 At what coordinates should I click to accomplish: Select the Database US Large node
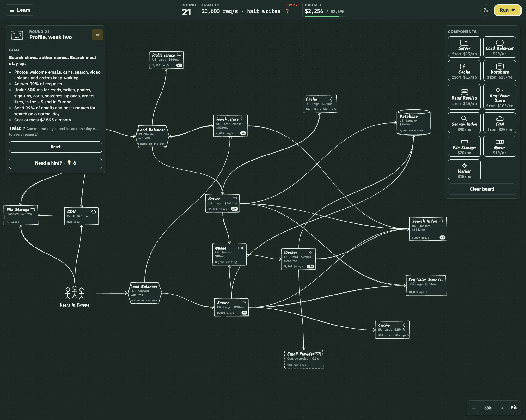tap(414, 123)
